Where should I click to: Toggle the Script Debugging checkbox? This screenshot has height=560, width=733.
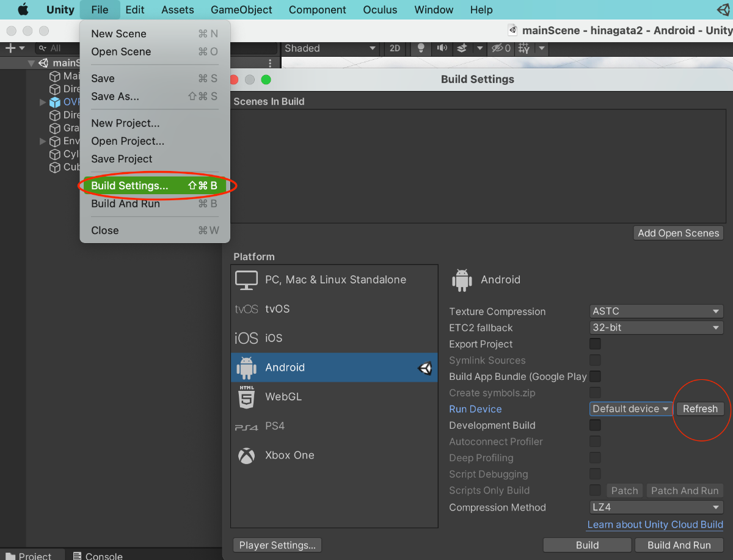(595, 474)
